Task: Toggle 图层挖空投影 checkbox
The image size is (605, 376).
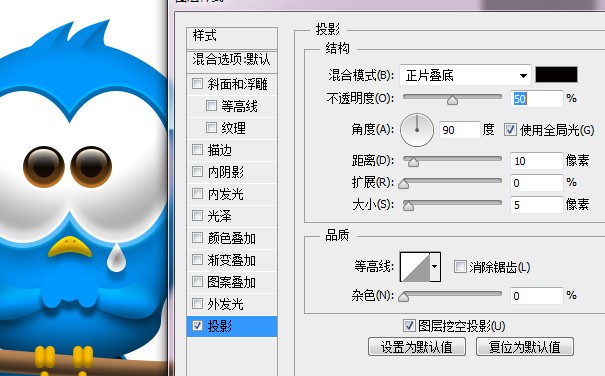Action: tap(409, 325)
